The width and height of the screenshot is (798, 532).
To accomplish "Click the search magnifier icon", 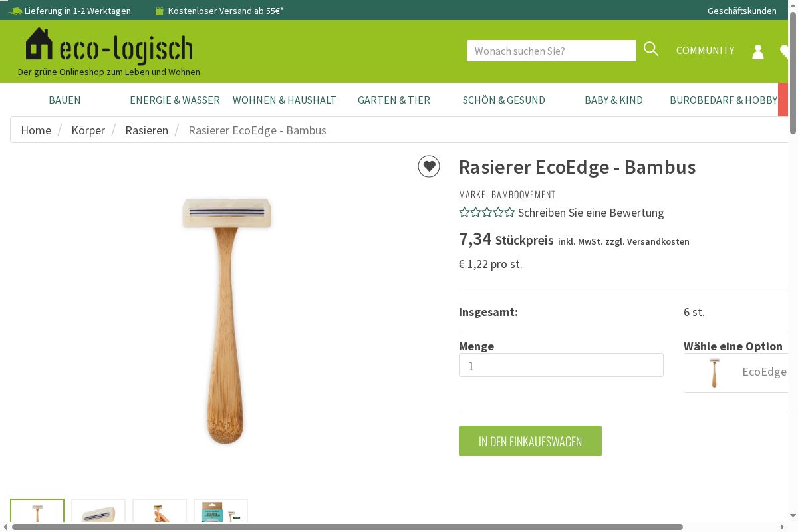I will click(651, 49).
